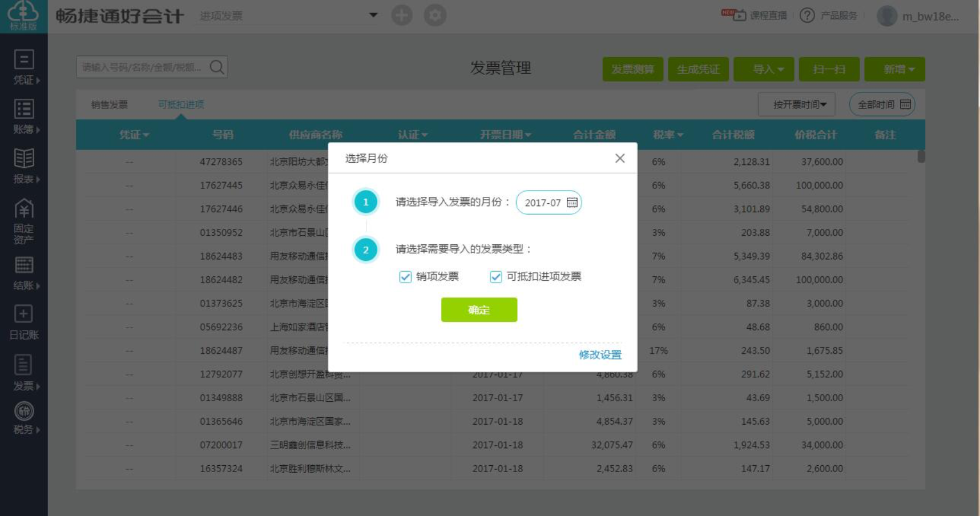Screen dimensions: 980x516
Task: Click the plus icon next to 进项发票
Action: point(402,15)
